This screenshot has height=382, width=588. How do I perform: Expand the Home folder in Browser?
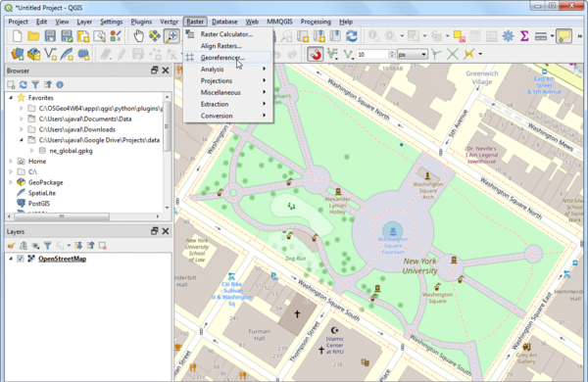pos(11,162)
